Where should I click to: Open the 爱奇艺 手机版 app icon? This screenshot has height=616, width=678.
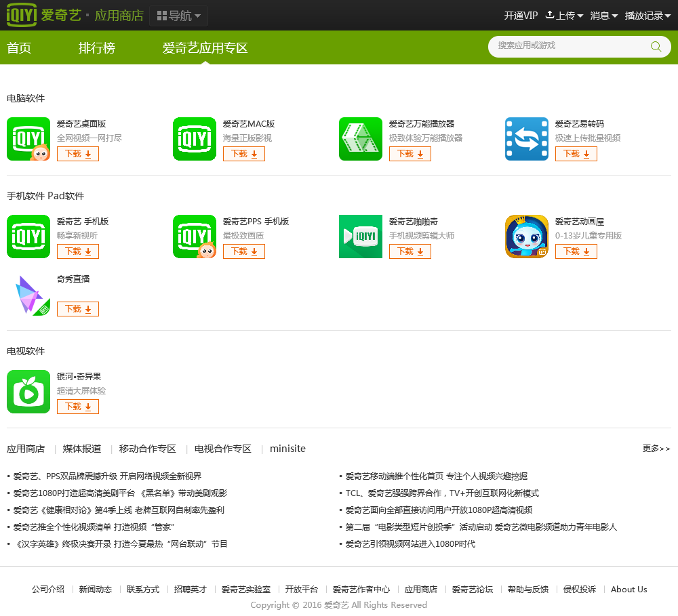28,237
